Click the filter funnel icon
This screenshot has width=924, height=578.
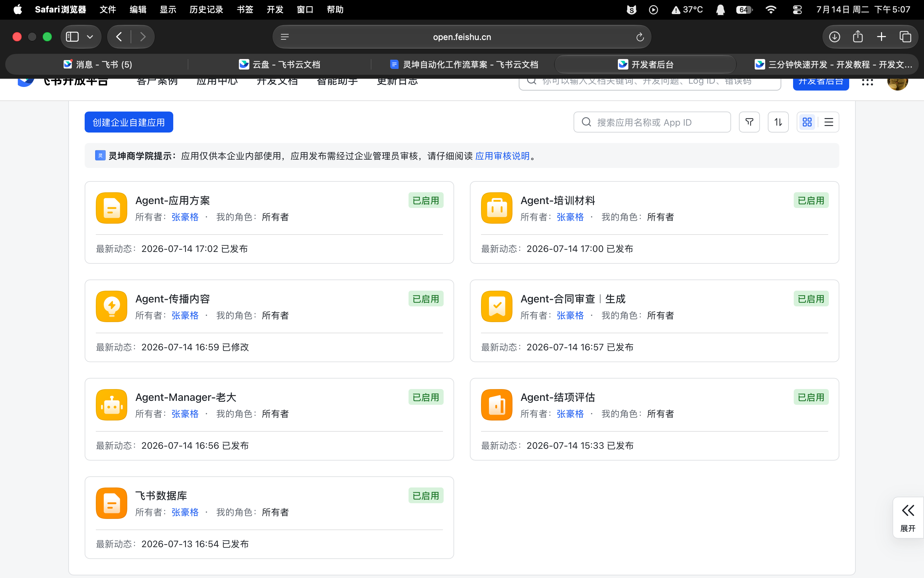749,122
